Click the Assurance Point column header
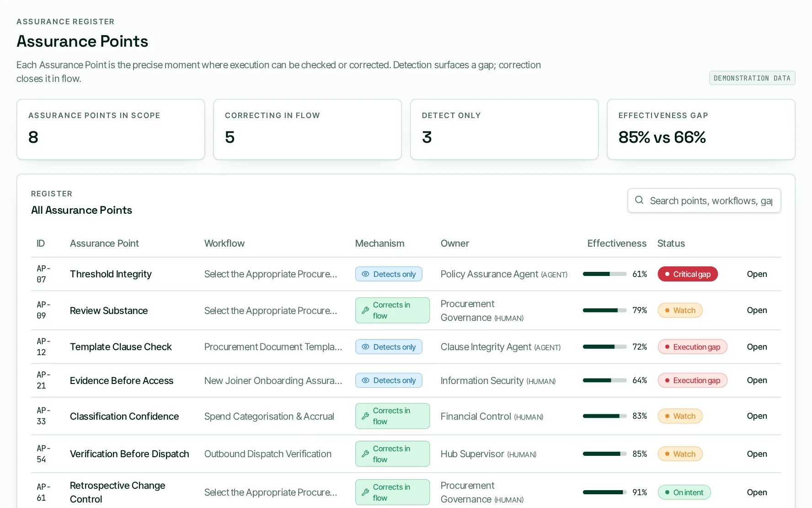The image size is (812, 508). tap(104, 243)
